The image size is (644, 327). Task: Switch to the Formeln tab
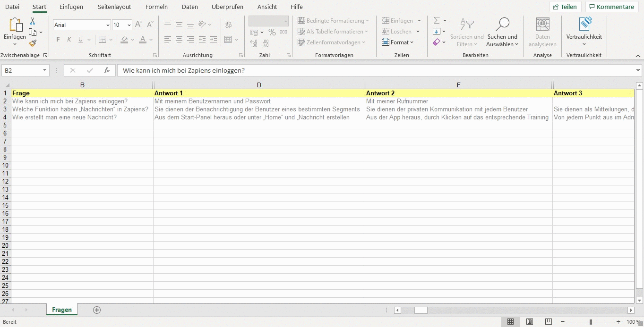(156, 7)
